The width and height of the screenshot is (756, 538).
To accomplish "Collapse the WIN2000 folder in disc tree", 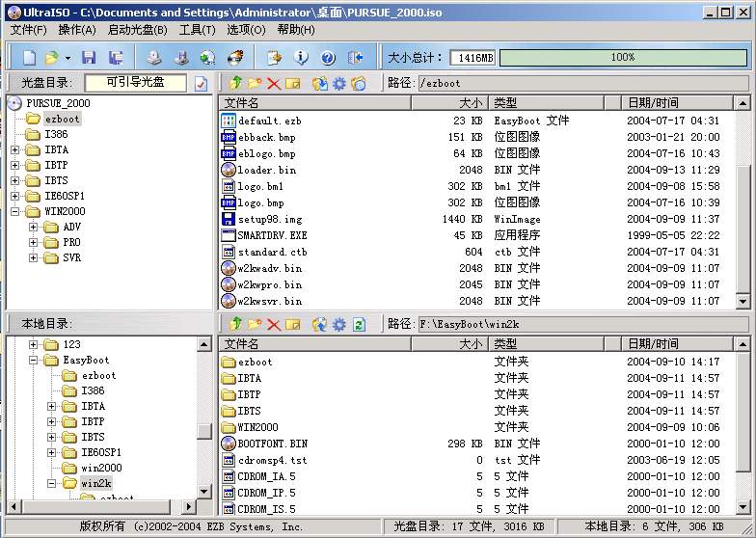I will [15, 212].
